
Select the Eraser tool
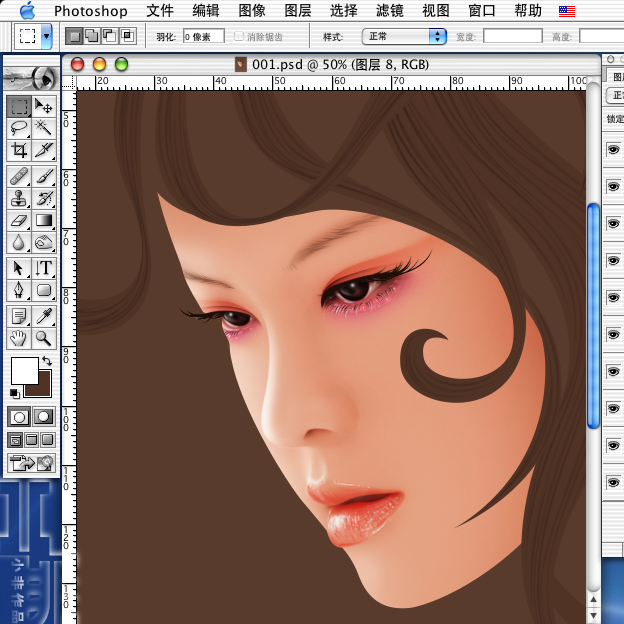tap(19, 220)
